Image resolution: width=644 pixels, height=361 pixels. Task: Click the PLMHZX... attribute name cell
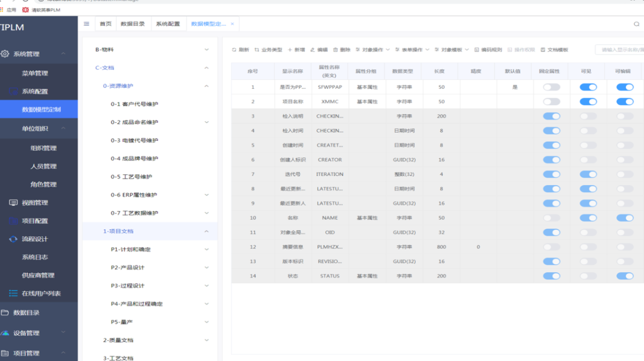(329, 247)
